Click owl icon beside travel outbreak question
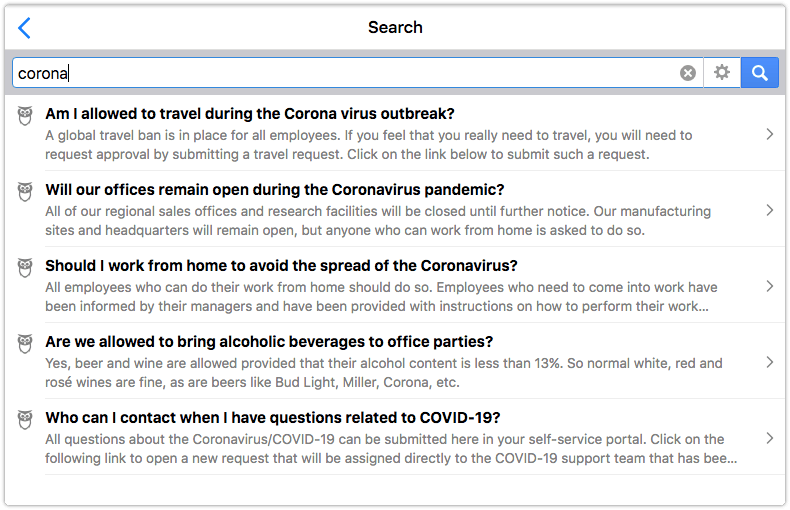This screenshot has height=510, width=790. (x=25, y=115)
